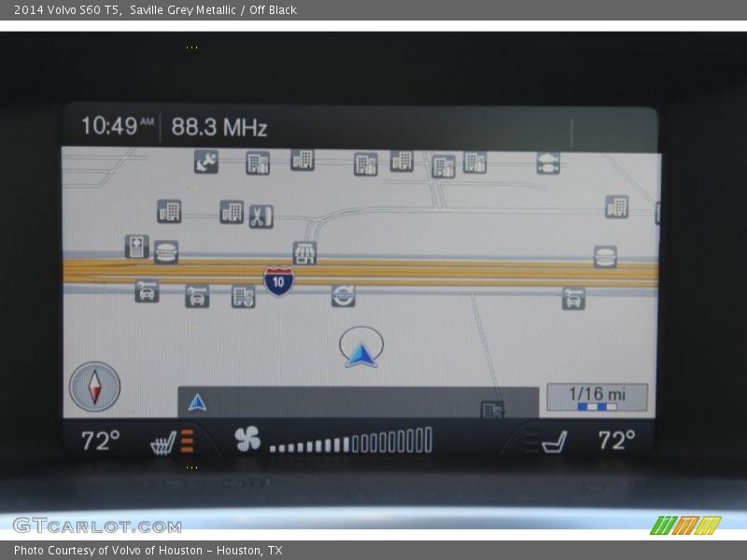This screenshot has height=560, width=747.
Task: Tap the storefront shop icon above highway
Action: [304, 253]
